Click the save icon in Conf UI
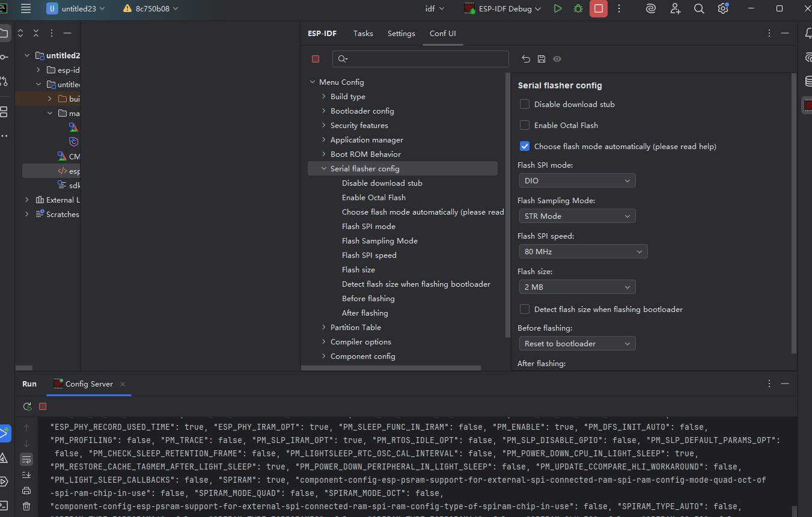 (542, 59)
